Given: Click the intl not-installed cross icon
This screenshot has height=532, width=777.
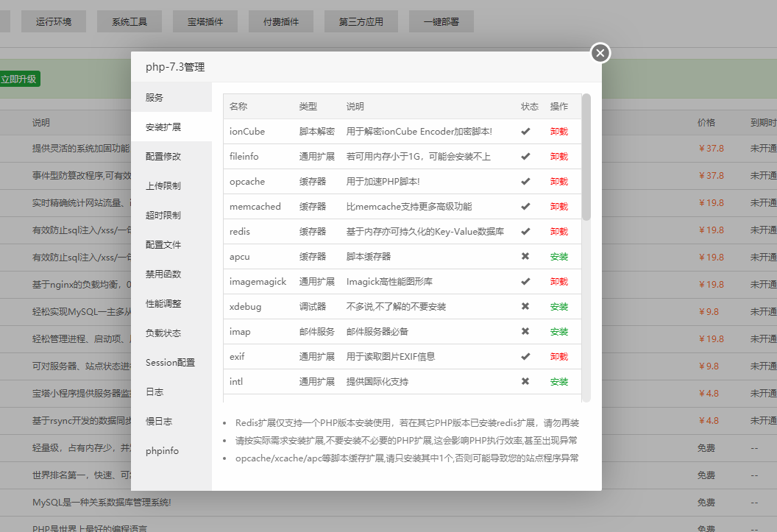Looking at the screenshot, I should (x=525, y=381).
